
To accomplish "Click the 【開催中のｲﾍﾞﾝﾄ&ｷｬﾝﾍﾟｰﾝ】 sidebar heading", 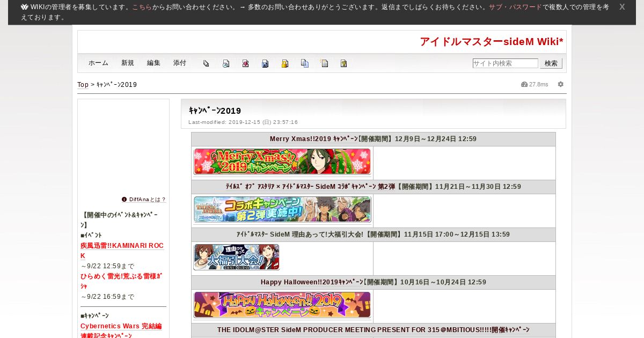I will pos(119,220).
